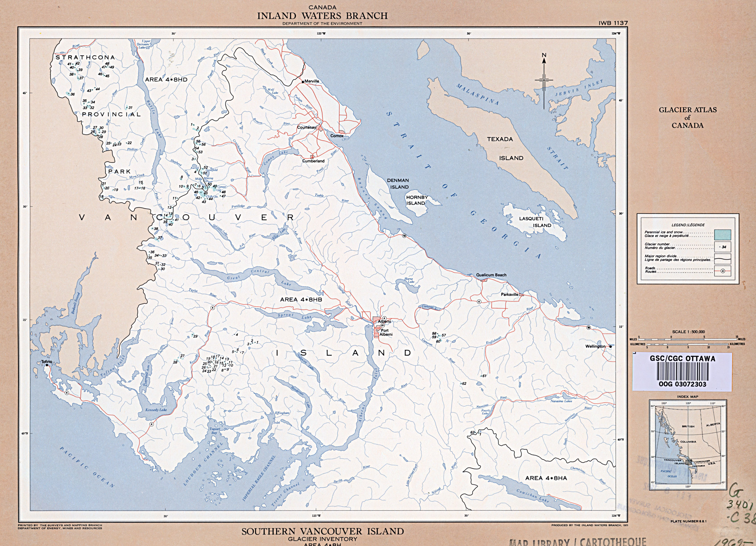The width and height of the screenshot is (756, 546).
Task: Click glacier number 29 near Kennedy River
Action: pos(195,336)
